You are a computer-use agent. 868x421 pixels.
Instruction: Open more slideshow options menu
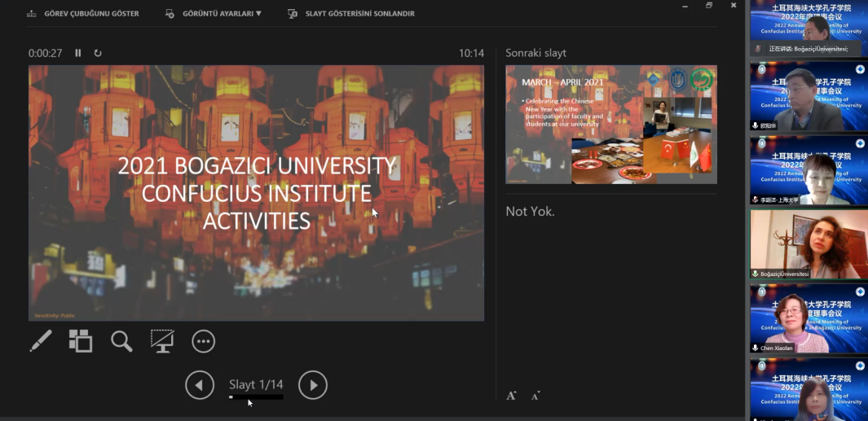point(203,341)
